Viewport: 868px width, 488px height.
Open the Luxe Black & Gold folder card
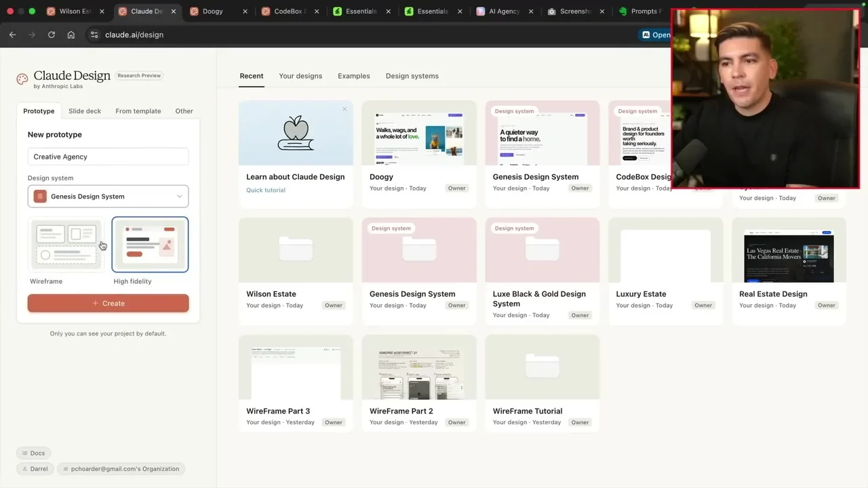coord(542,250)
